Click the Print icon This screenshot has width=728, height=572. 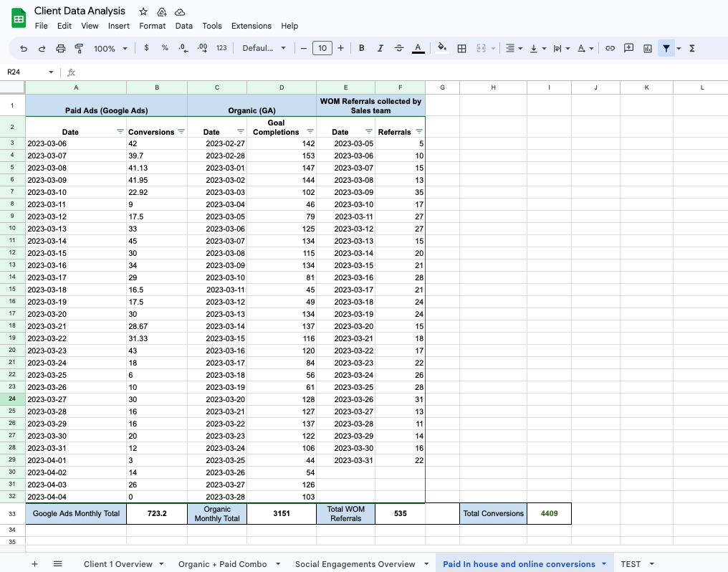coord(60,48)
